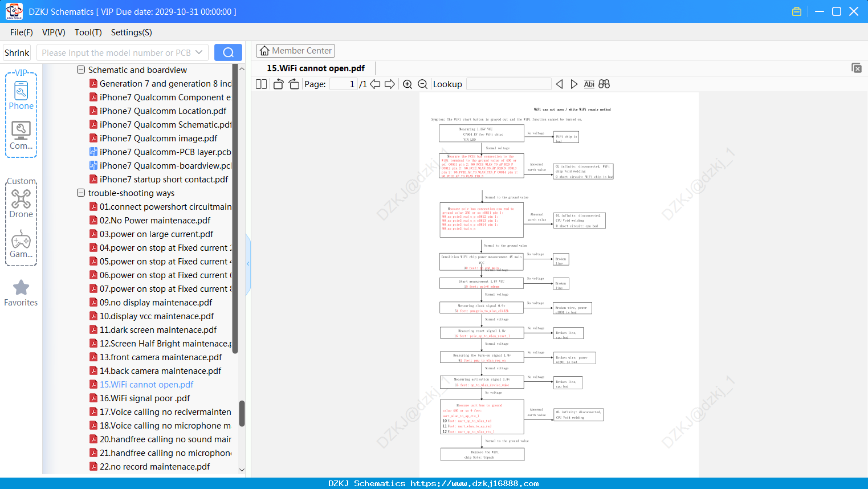Select the 15.WiFi cannot open.pdf tab

coord(316,68)
